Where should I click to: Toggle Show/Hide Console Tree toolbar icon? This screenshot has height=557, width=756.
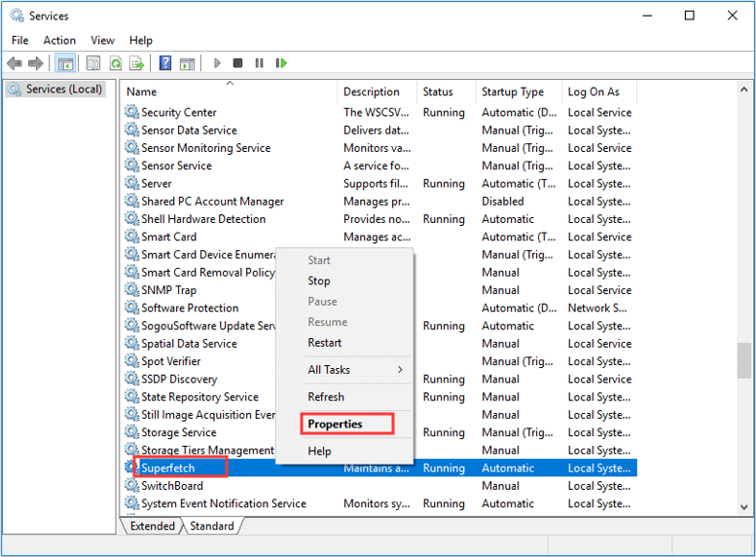pyautogui.click(x=65, y=63)
